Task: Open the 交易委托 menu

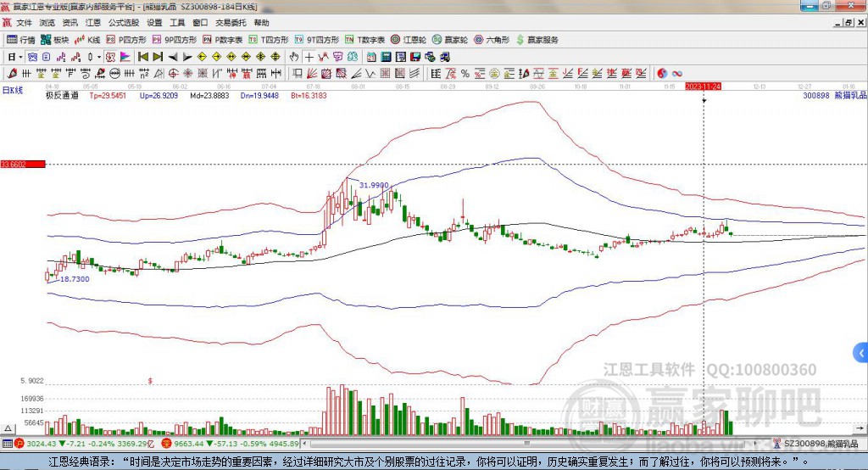Action: pos(231,23)
